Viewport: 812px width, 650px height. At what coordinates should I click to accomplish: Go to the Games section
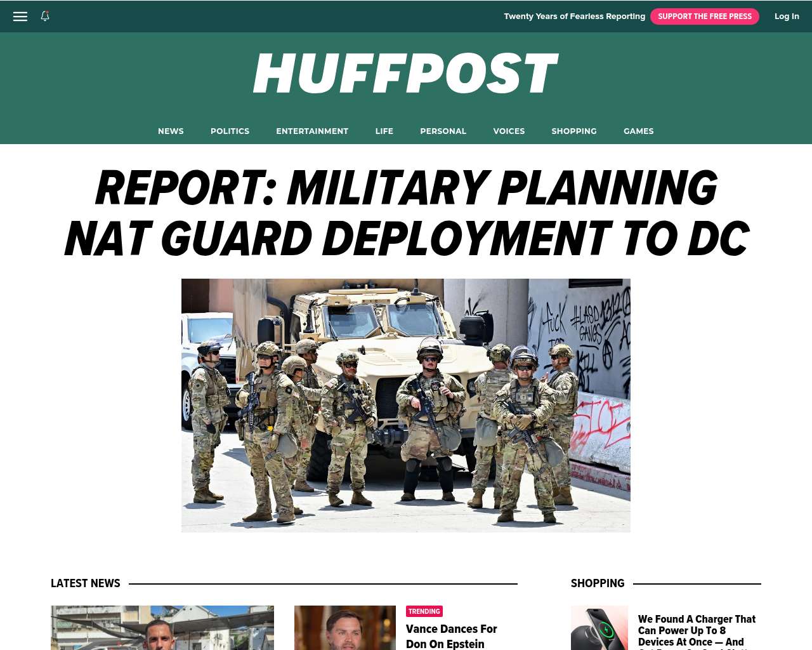[638, 131]
